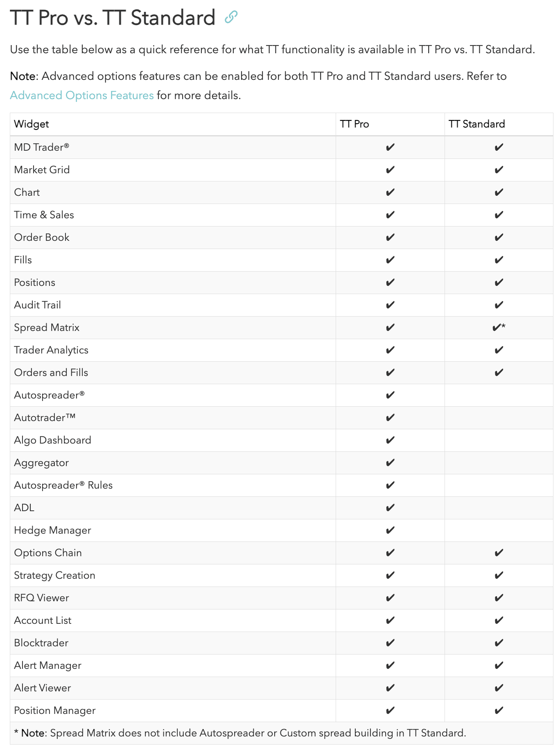Click the TT Standard checkmark for Options Chain
This screenshot has width=560, height=752.
click(x=499, y=553)
